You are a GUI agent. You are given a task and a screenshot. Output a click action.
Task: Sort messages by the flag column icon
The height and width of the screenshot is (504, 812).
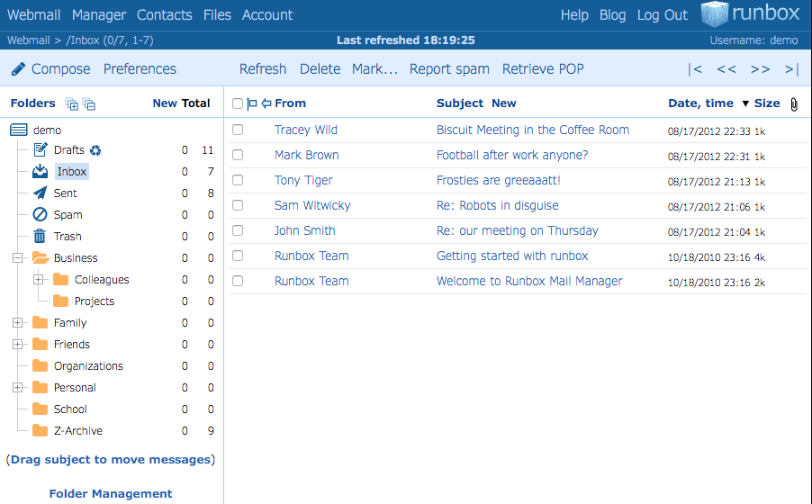point(252,103)
